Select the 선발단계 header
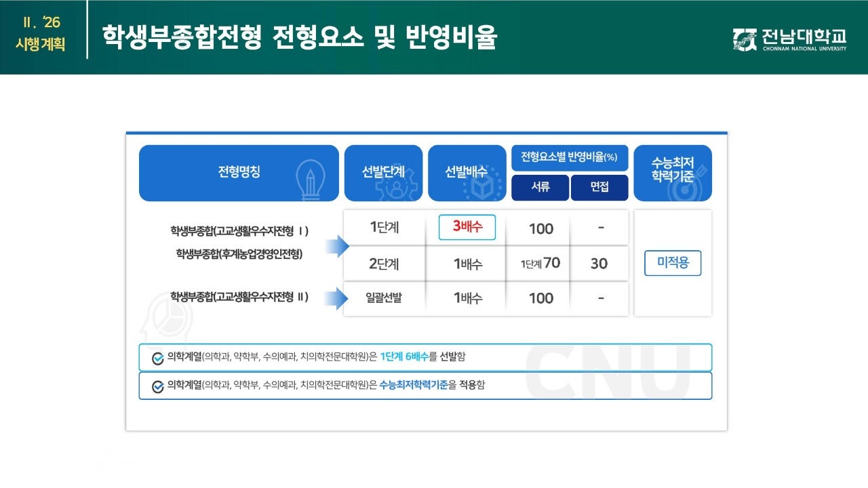Image resolution: width=868 pixels, height=488 pixels. 383,173
